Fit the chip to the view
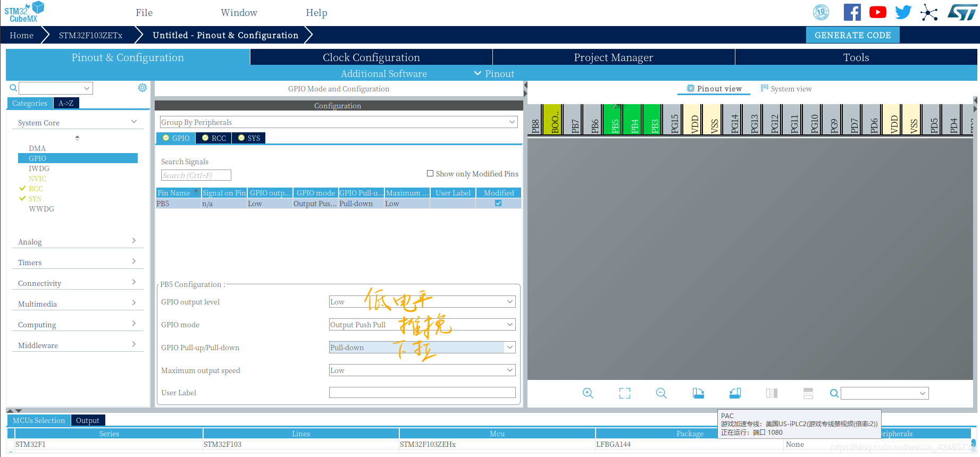The width and height of the screenshot is (980, 457). point(625,393)
